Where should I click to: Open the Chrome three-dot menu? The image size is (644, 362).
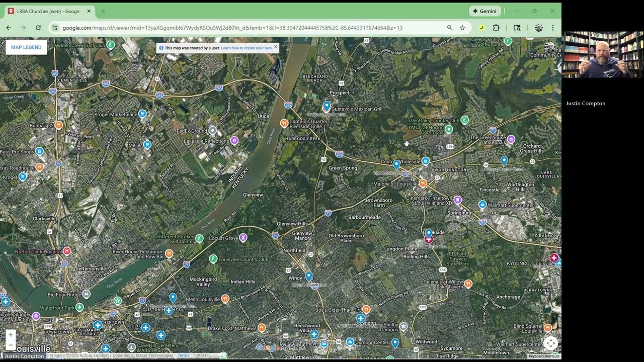click(x=552, y=28)
